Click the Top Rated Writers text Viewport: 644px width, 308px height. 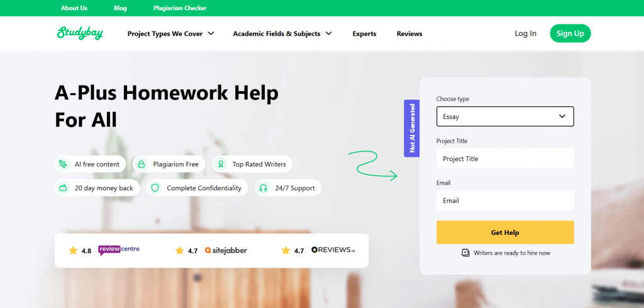coord(259,164)
